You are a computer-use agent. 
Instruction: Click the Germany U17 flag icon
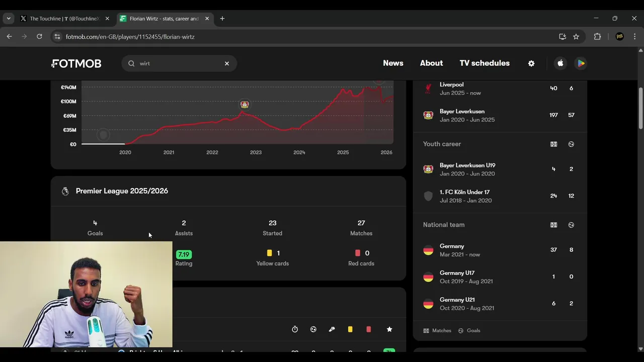[x=428, y=277]
